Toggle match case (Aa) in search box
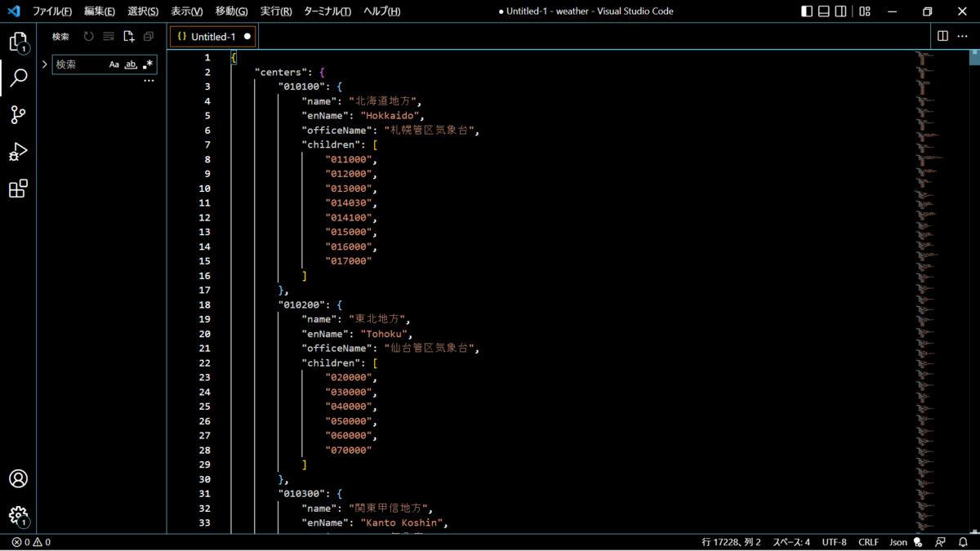The width and height of the screenshot is (980, 551). pyautogui.click(x=114, y=64)
